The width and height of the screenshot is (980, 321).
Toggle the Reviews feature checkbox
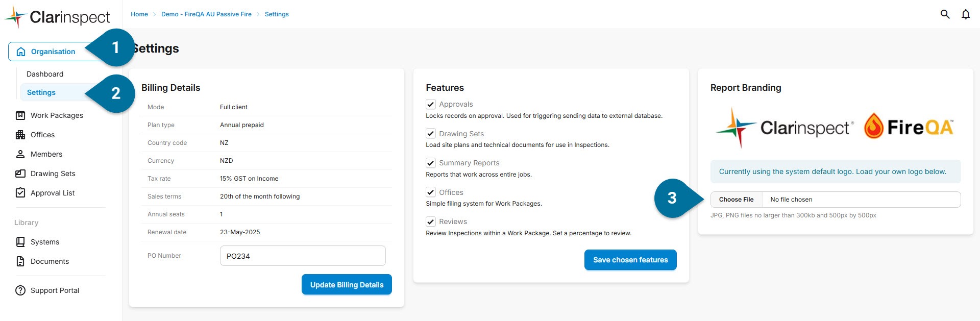pos(431,221)
